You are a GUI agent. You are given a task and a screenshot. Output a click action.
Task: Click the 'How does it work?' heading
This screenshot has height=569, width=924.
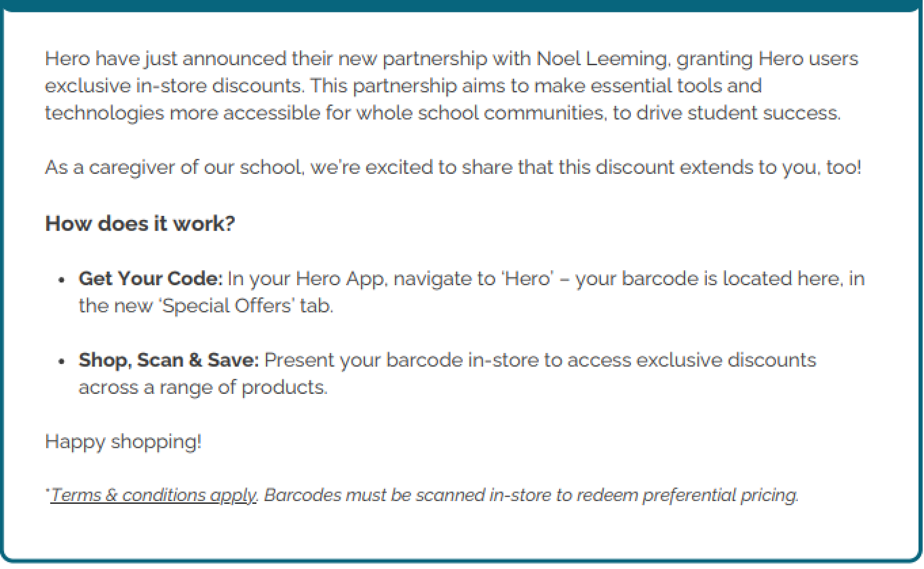pos(140,224)
